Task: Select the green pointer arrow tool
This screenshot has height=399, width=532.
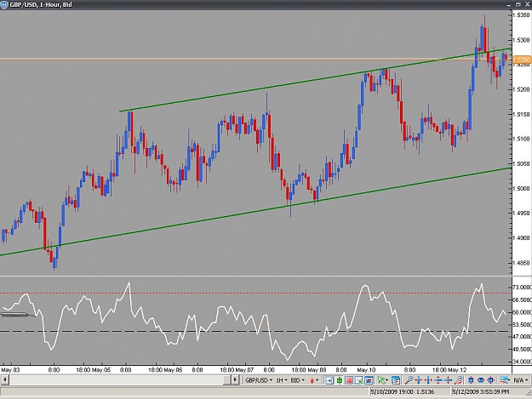Action: tap(382, 380)
